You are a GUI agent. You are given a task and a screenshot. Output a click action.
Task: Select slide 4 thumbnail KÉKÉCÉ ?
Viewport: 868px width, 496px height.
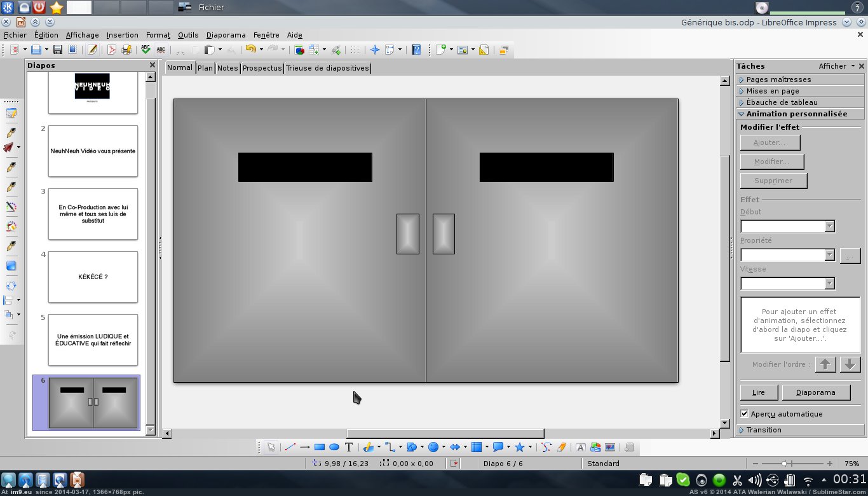point(93,277)
